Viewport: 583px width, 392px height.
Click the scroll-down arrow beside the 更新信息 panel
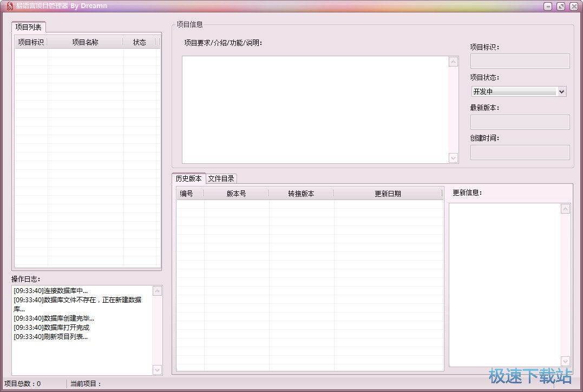565,361
